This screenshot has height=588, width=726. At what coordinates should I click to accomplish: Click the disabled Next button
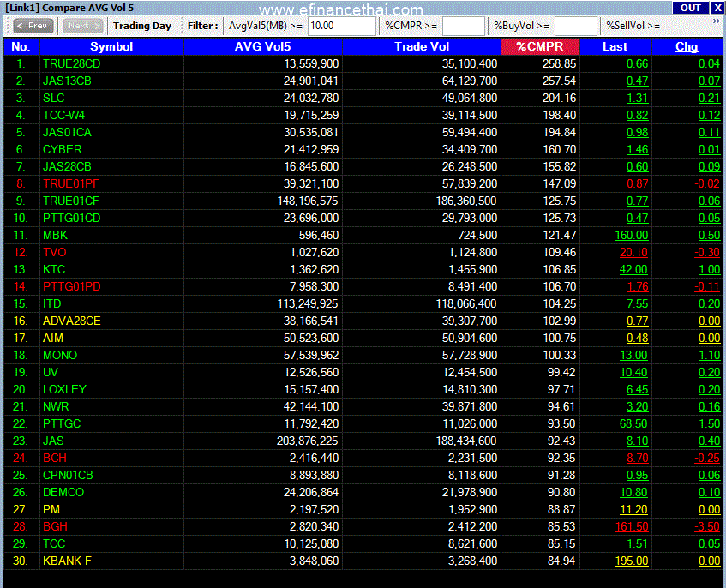click(x=83, y=26)
